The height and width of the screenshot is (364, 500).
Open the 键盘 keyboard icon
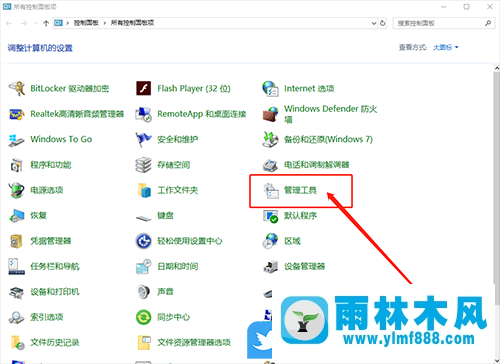point(144,218)
